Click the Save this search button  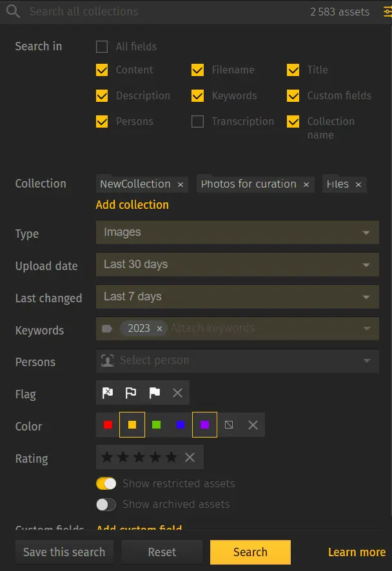(64, 552)
